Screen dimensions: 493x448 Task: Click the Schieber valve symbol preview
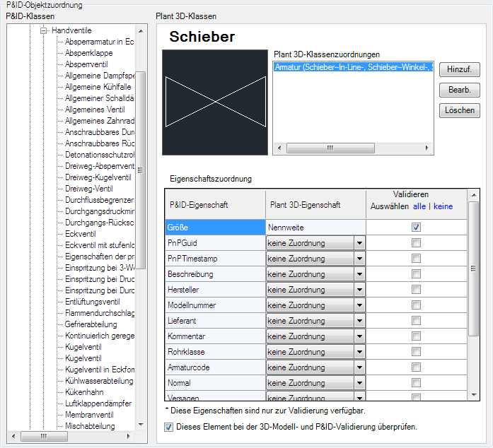click(215, 102)
